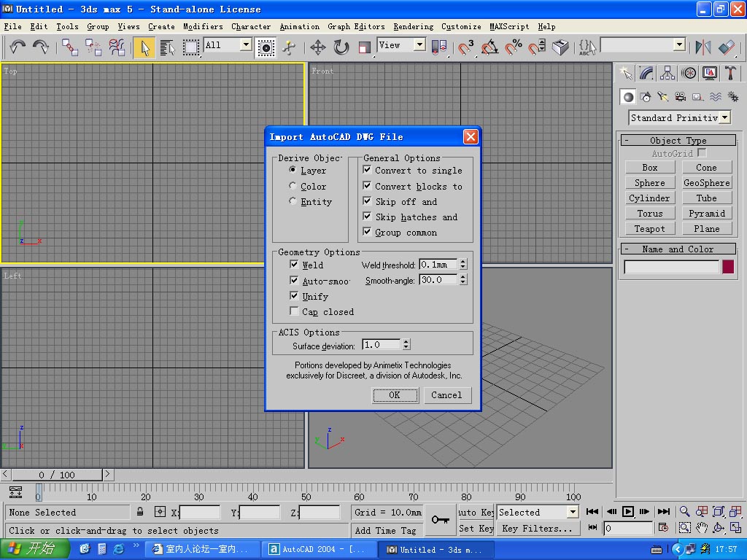Open Select by Name list tool
Image resolution: width=747 pixels, height=560 pixels.
pyautogui.click(x=167, y=47)
